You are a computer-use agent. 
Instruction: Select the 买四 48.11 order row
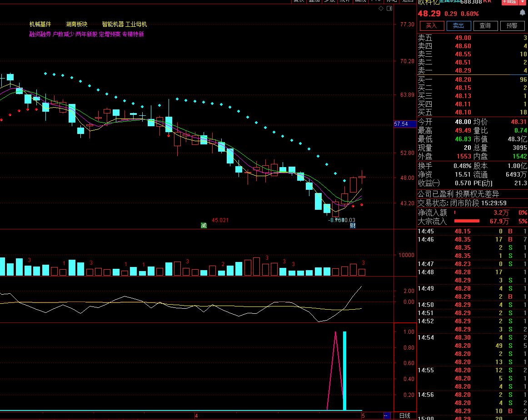tap(473, 104)
